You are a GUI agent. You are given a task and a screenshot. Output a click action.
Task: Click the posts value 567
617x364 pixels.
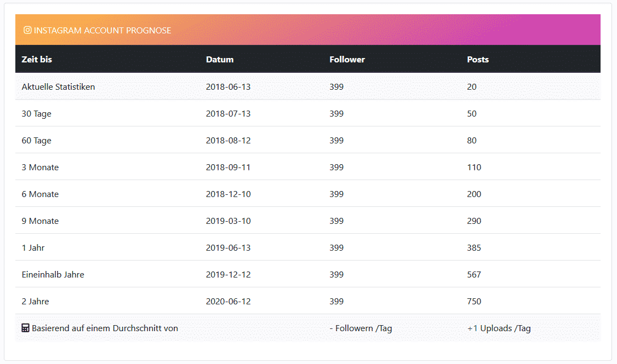[x=474, y=274]
